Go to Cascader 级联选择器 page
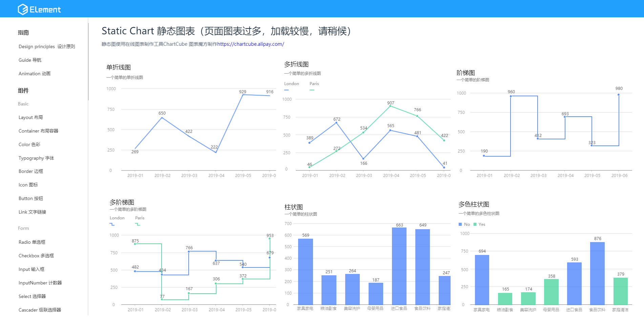Image resolution: width=644 pixels, height=317 pixels. tap(40, 310)
